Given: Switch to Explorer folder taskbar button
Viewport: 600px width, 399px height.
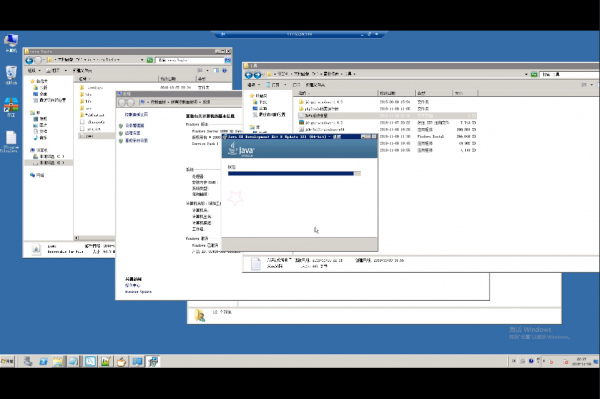Looking at the screenshot, I should [58, 361].
